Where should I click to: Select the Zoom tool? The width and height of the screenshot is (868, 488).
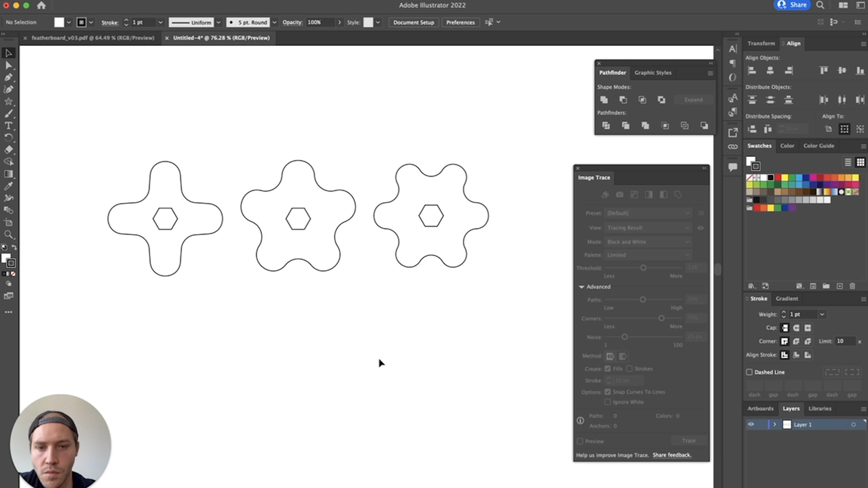pyautogui.click(x=8, y=235)
